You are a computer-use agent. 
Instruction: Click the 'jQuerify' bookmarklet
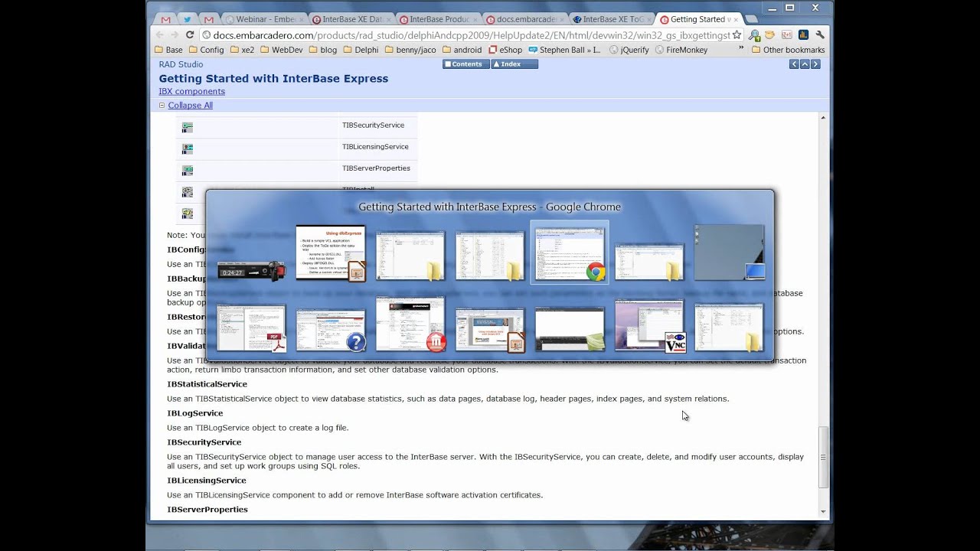pyautogui.click(x=629, y=50)
